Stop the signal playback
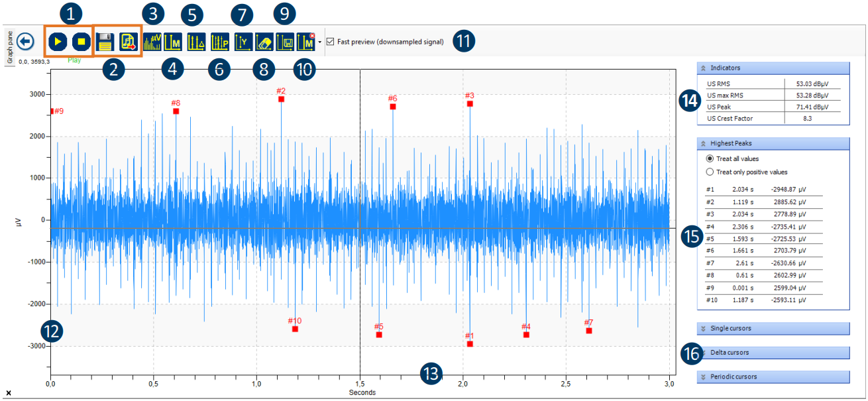This screenshot has height=401, width=868. tap(81, 42)
